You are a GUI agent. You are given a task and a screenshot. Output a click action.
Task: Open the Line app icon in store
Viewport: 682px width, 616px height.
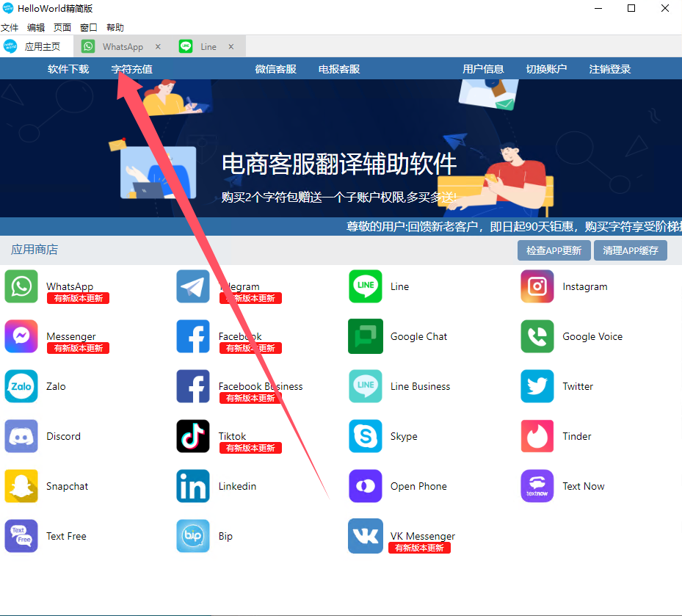366,286
